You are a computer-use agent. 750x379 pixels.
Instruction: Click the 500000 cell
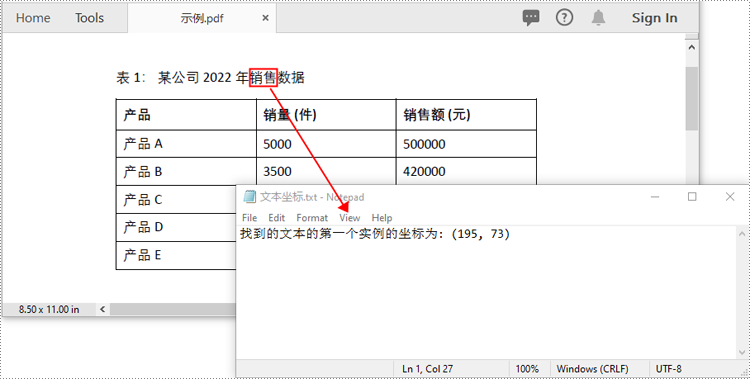coord(466,144)
